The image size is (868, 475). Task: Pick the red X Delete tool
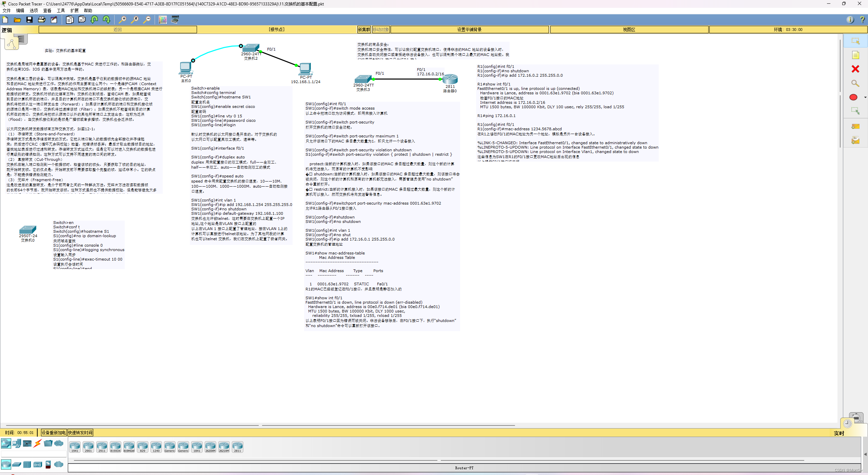(855, 69)
